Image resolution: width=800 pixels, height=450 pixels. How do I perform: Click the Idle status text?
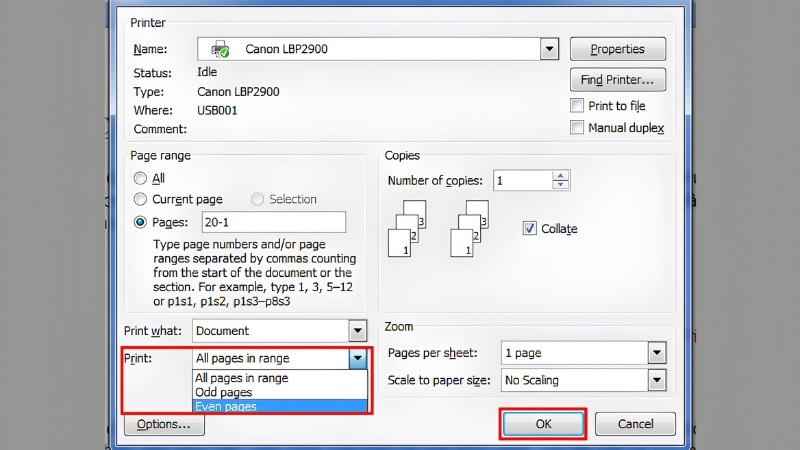click(207, 72)
